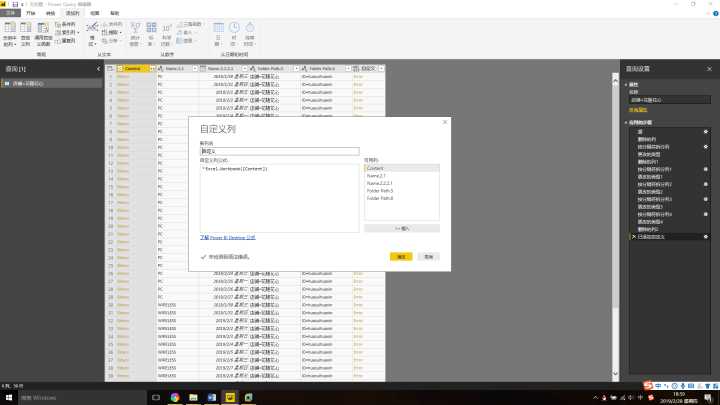The image size is (720, 405).
Task: Open the 自定义 column filter dropdown
Action: [x=381, y=68]
